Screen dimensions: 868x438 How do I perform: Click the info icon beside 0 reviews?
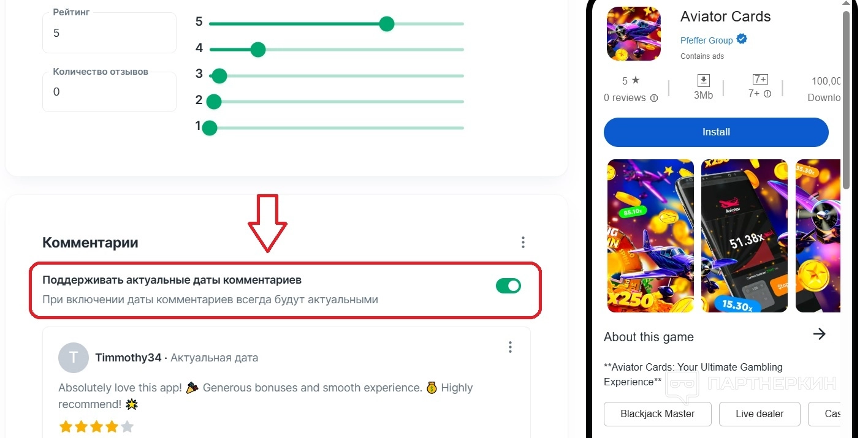[x=653, y=98]
